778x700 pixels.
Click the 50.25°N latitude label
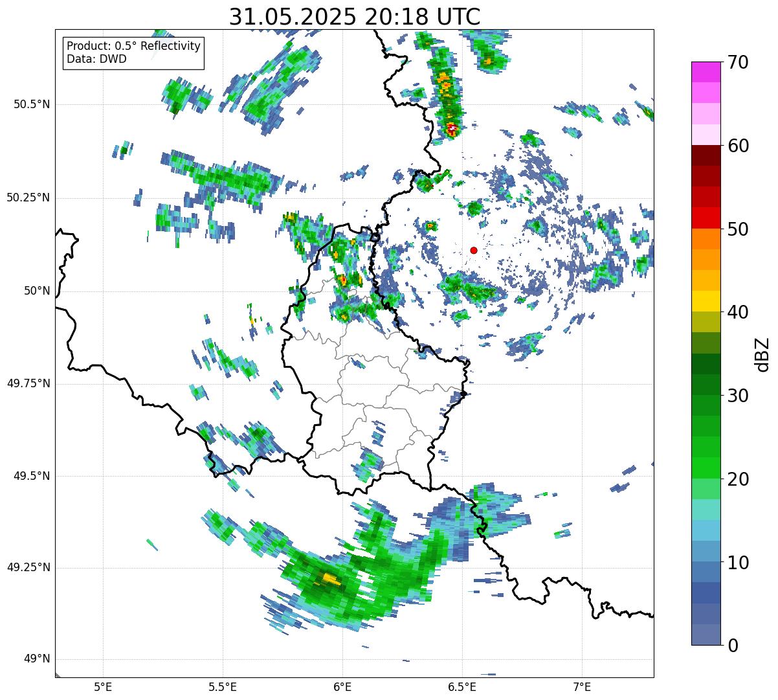pyautogui.click(x=28, y=198)
